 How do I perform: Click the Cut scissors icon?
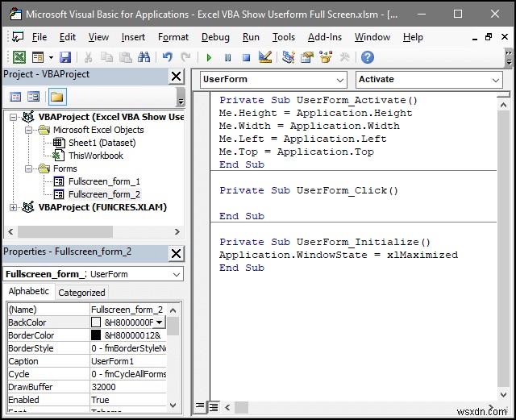pyautogui.click(x=88, y=57)
